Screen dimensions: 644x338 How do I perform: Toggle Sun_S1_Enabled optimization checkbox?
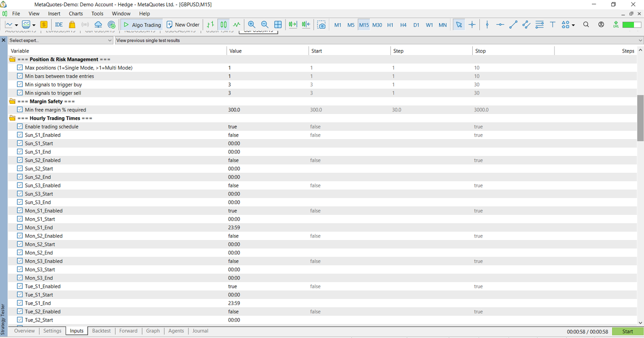pos(20,135)
